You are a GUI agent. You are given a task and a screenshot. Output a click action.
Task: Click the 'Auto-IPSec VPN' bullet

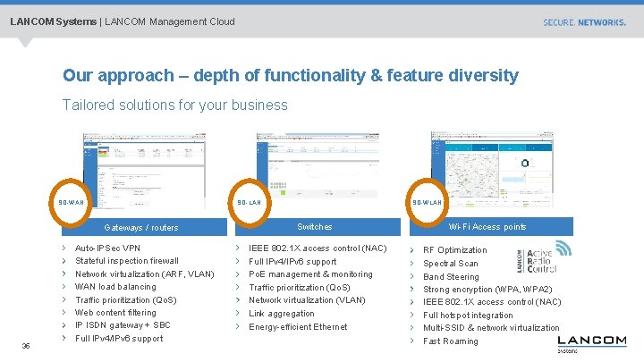[107, 248]
